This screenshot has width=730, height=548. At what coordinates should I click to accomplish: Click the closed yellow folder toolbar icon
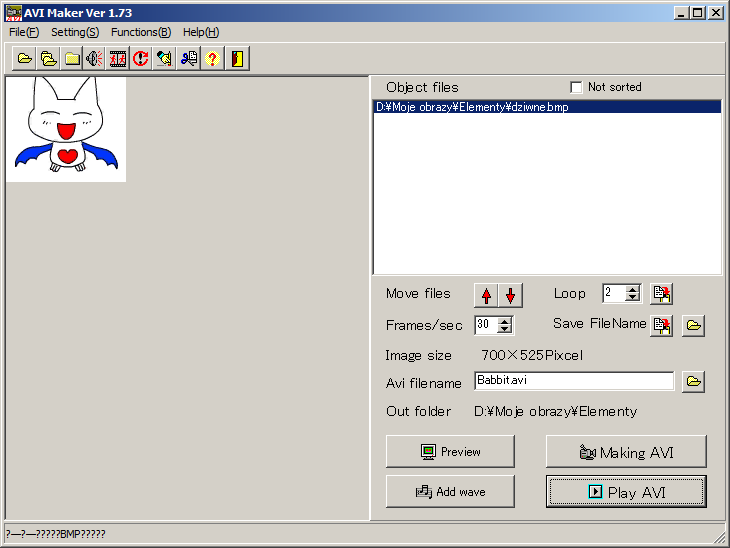[x=72, y=59]
